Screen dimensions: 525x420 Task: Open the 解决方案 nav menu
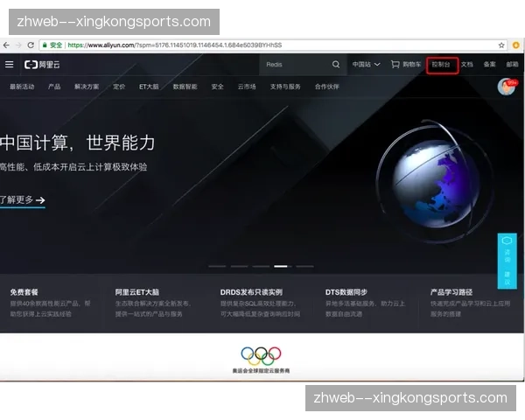point(87,87)
